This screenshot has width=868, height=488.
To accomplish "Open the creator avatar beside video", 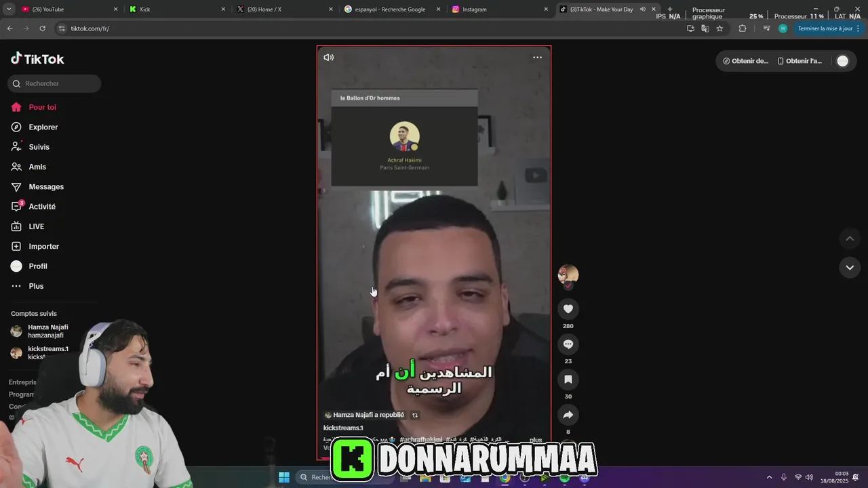I will point(568,274).
